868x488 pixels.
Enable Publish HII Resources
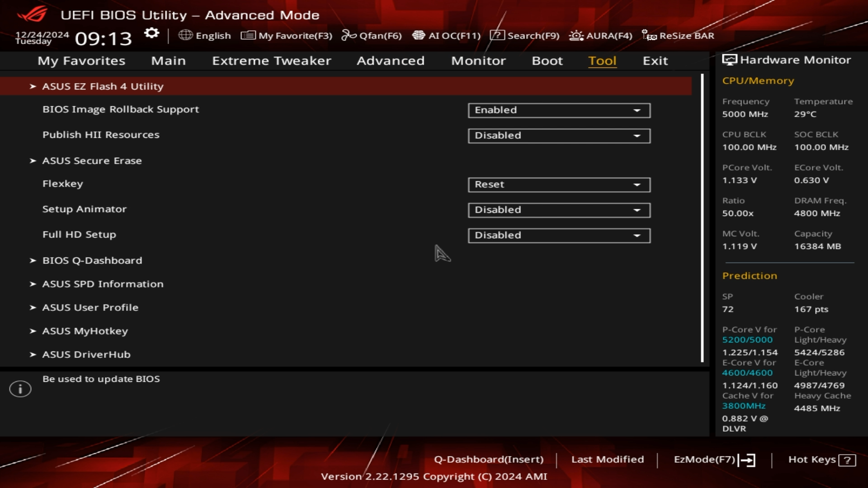click(558, 135)
